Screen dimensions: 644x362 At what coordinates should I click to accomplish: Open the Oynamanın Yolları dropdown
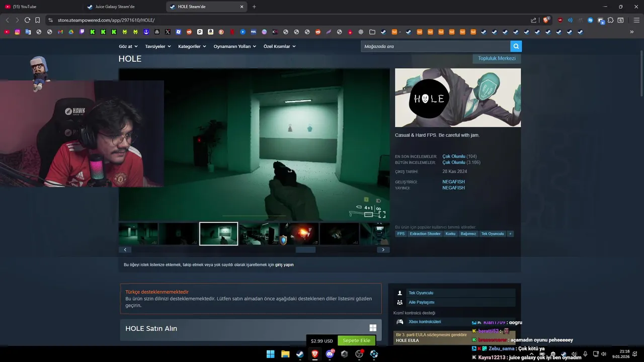235,46
